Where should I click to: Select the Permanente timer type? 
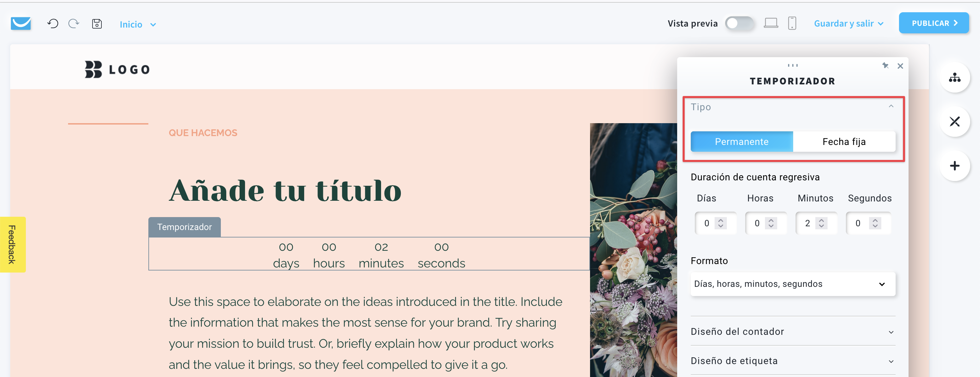[x=741, y=142]
